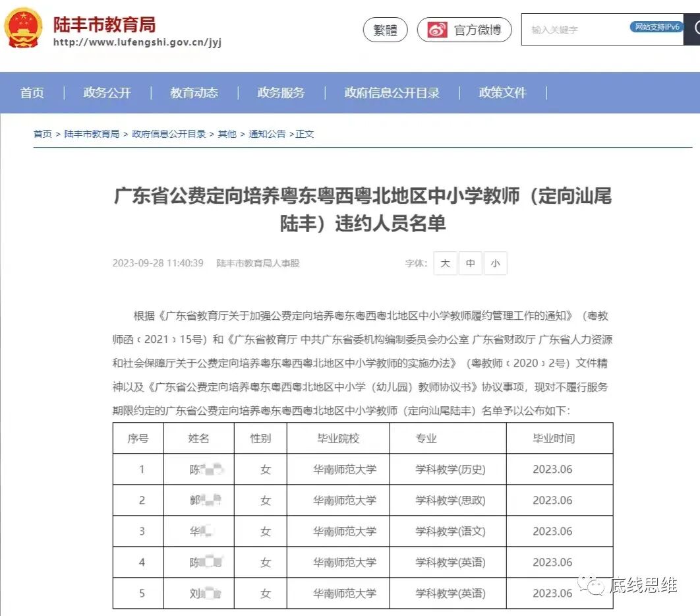Open the 官方微博 link
The image size is (700, 616).
[x=464, y=30]
